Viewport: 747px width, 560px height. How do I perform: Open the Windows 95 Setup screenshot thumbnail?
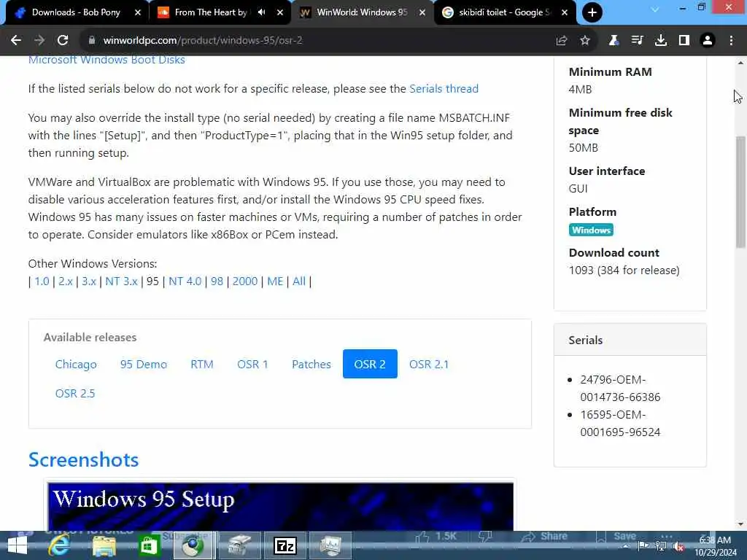(280, 506)
